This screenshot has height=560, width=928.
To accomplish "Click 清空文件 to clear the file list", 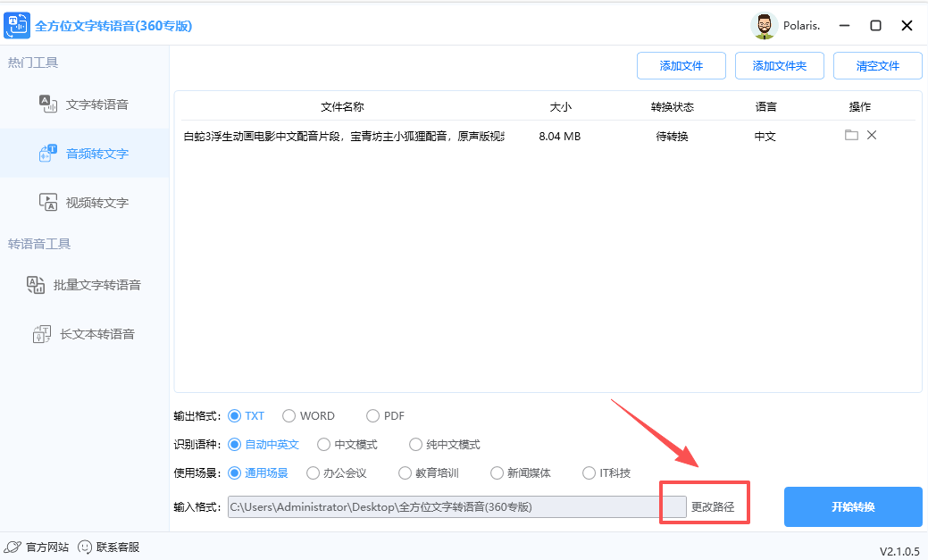I will [877, 65].
